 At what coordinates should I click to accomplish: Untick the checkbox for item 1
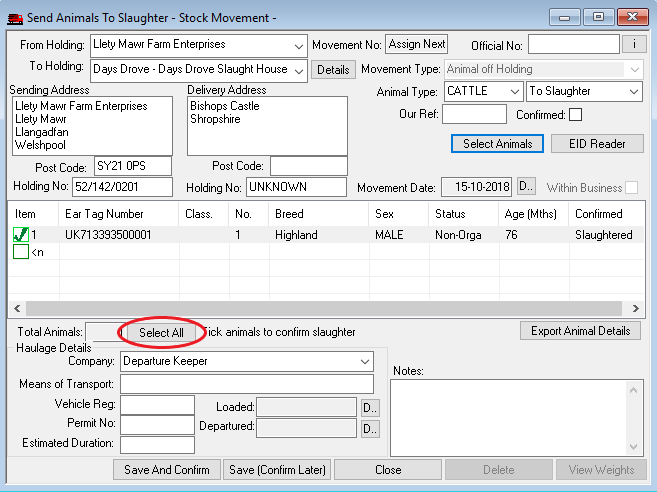point(21,235)
